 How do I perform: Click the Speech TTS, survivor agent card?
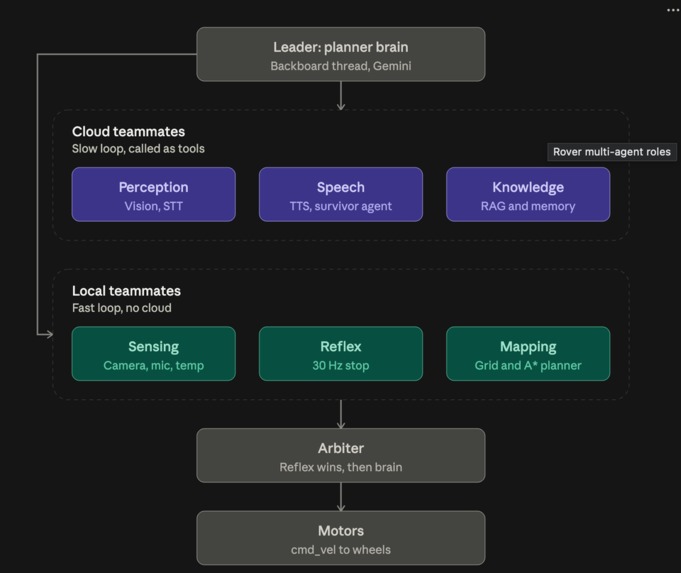click(x=341, y=195)
